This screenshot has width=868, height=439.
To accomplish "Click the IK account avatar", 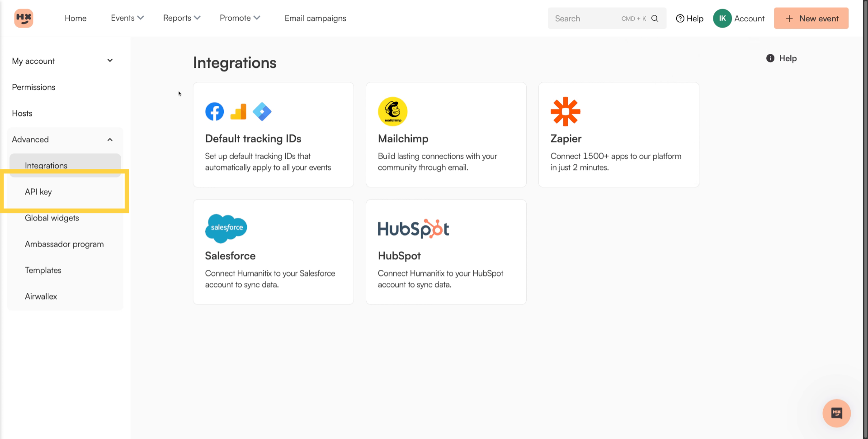I will 722,19.
